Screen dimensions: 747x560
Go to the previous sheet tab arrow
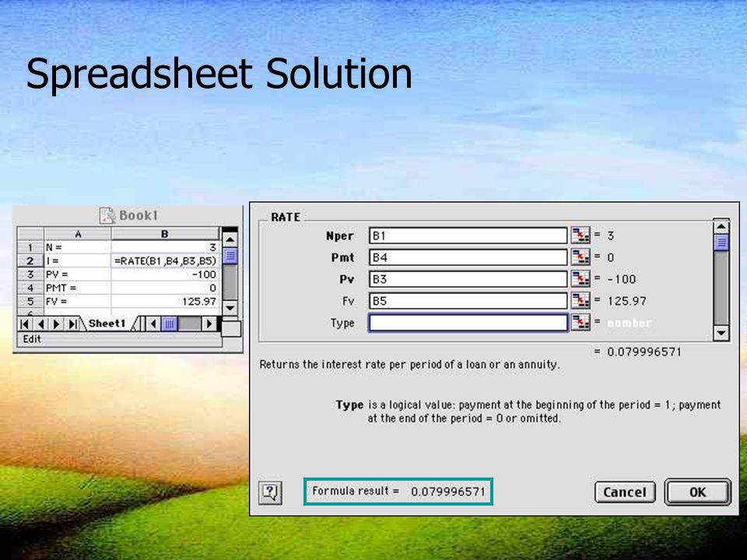(x=41, y=324)
